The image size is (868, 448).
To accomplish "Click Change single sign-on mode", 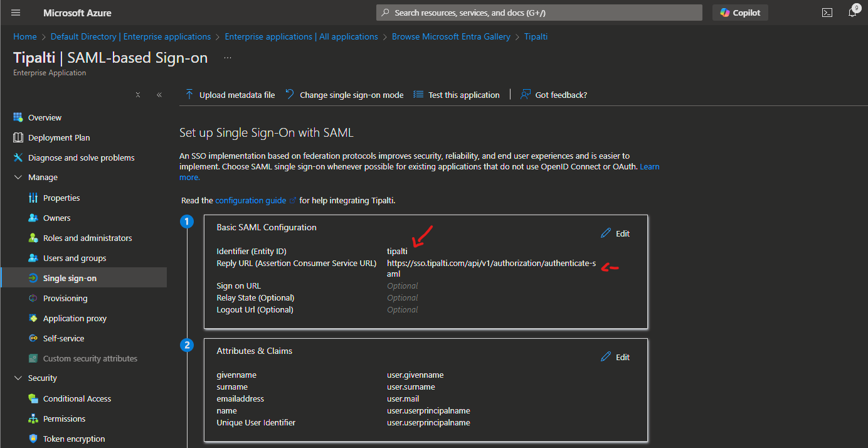I will tap(344, 95).
